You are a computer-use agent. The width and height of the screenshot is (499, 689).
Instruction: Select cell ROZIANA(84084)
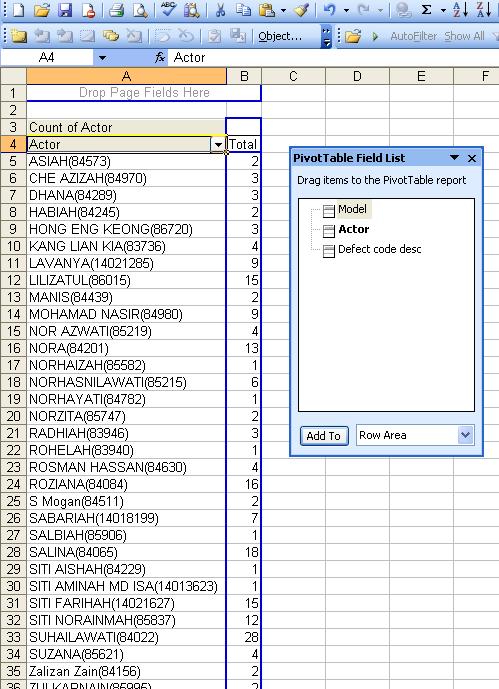pyautogui.click(x=127, y=484)
